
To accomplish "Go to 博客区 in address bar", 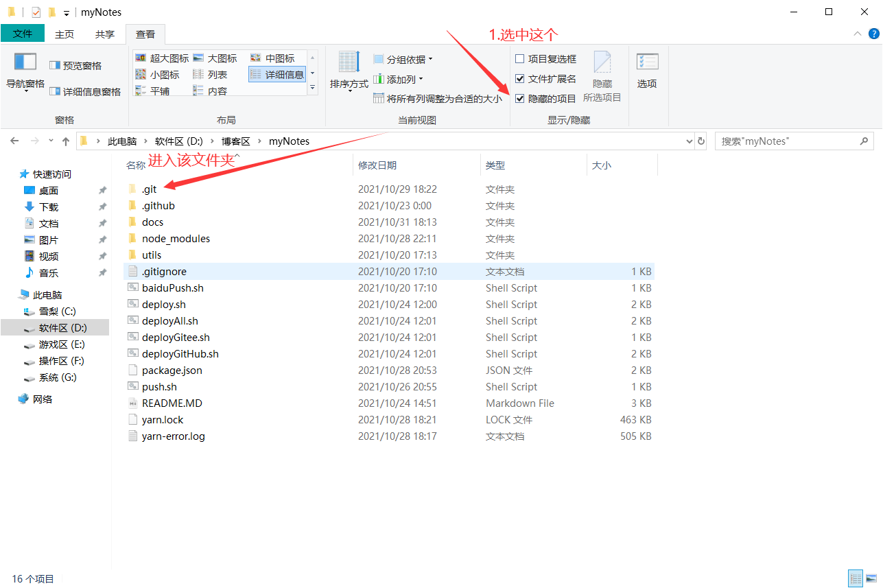I will point(236,141).
